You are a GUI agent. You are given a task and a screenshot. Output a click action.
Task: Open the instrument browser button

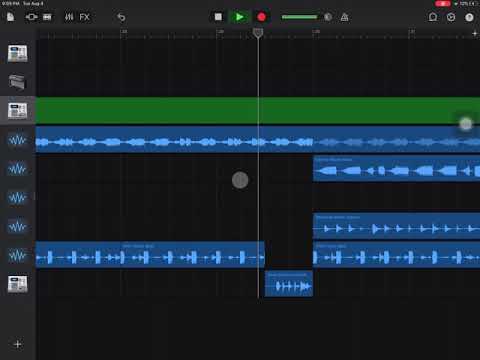click(31, 17)
